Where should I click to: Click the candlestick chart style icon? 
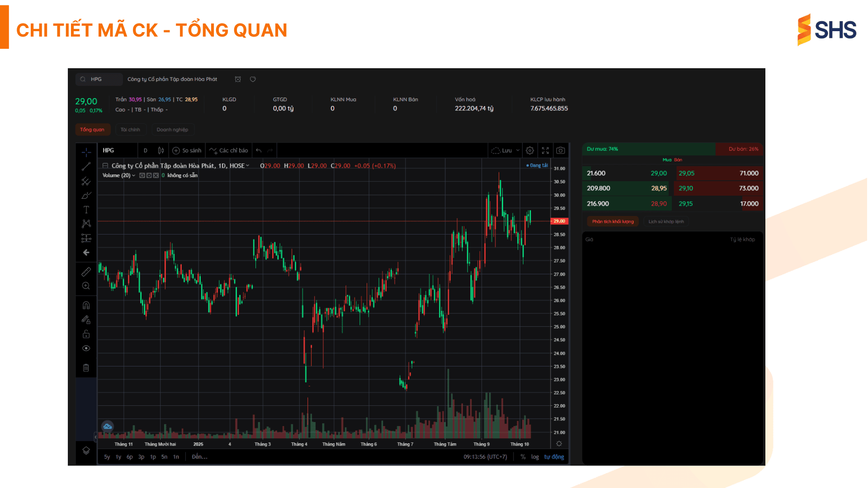point(161,150)
